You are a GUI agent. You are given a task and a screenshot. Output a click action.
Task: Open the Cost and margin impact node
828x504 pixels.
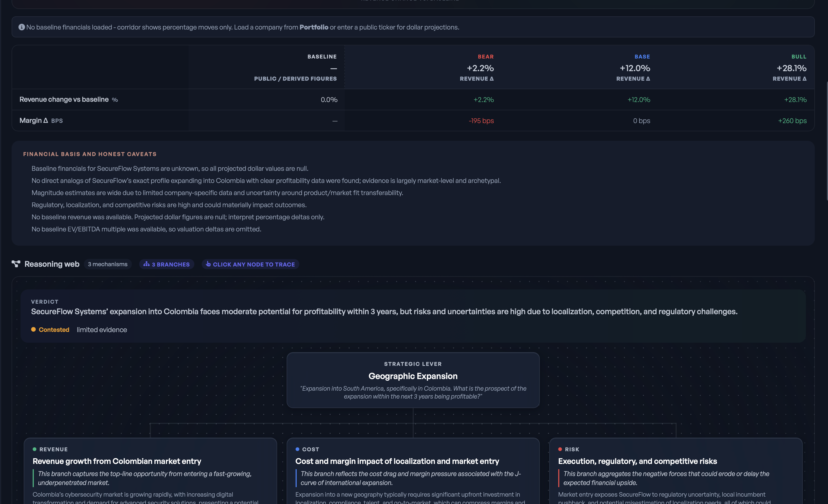[413, 471]
